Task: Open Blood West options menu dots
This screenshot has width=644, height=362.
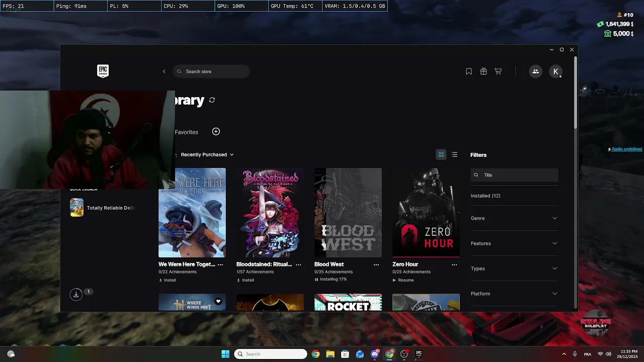Action: (376, 264)
